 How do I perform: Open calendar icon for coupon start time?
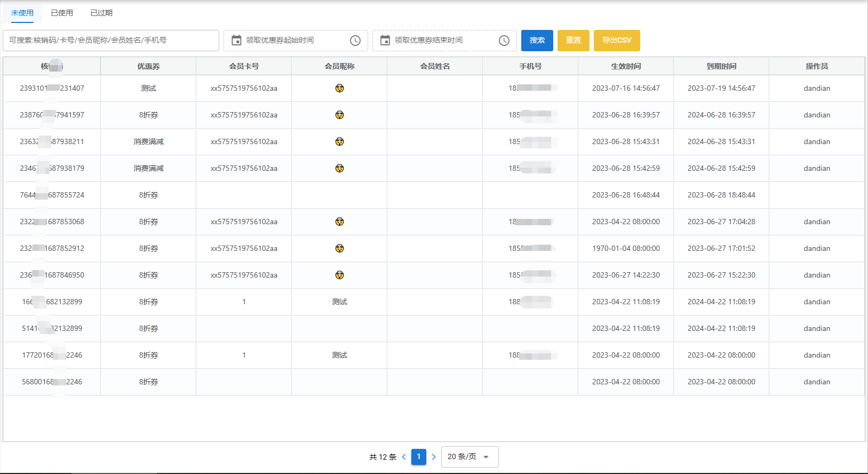point(236,40)
